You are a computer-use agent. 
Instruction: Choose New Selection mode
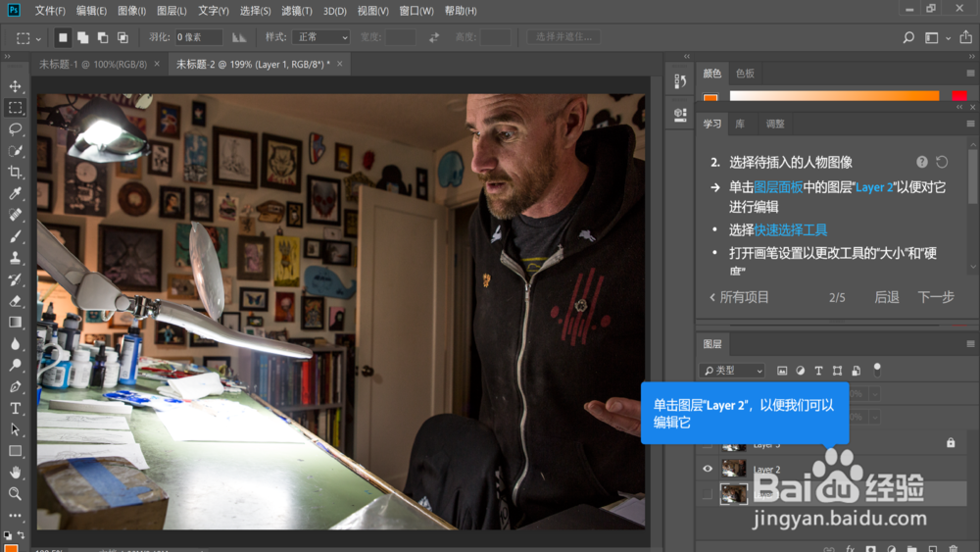tap(63, 37)
